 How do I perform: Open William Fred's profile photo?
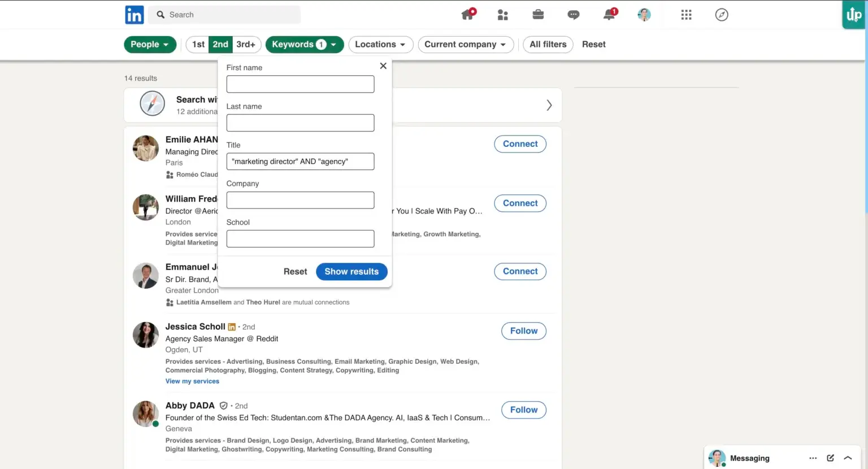coord(146,207)
